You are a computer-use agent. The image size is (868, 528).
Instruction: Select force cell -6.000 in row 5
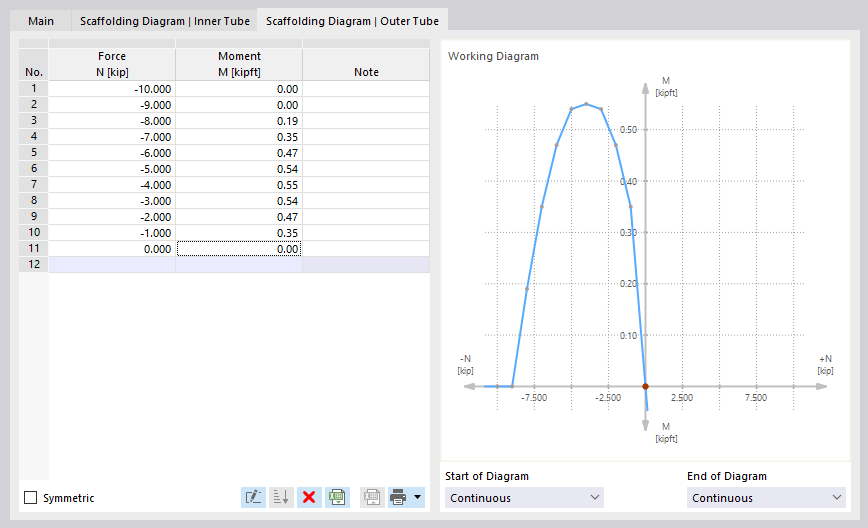pyautogui.click(x=112, y=153)
